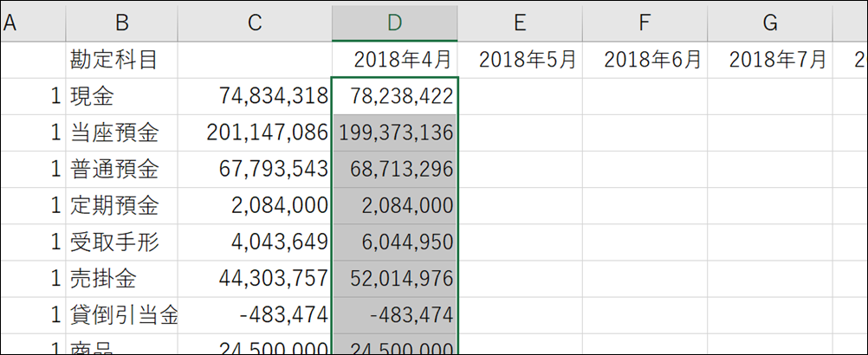
Task: Click the 2018年6月 cell
Action: coord(645,60)
